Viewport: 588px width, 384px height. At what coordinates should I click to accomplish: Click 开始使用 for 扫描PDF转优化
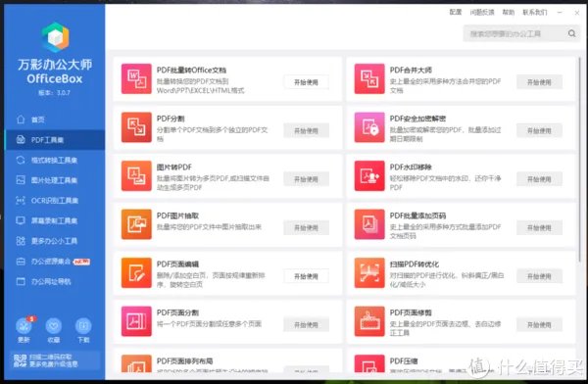(539, 276)
